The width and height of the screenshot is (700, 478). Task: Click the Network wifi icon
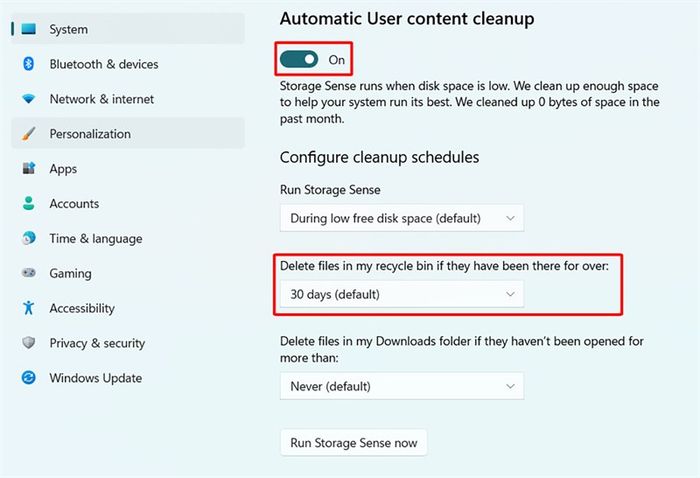[29, 99]
